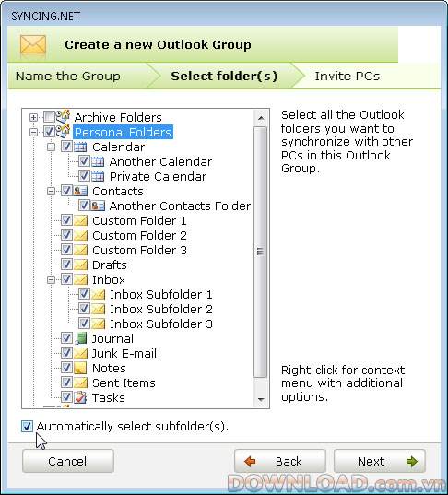
Task: Click the folder list scroll down arrow
Action: pos(261,399)
